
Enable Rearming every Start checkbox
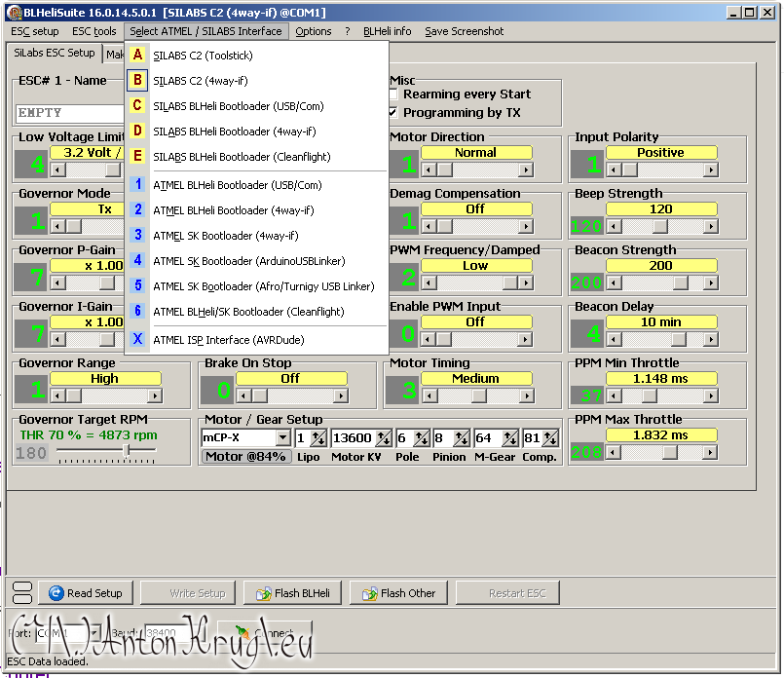[x=393, y=94]
